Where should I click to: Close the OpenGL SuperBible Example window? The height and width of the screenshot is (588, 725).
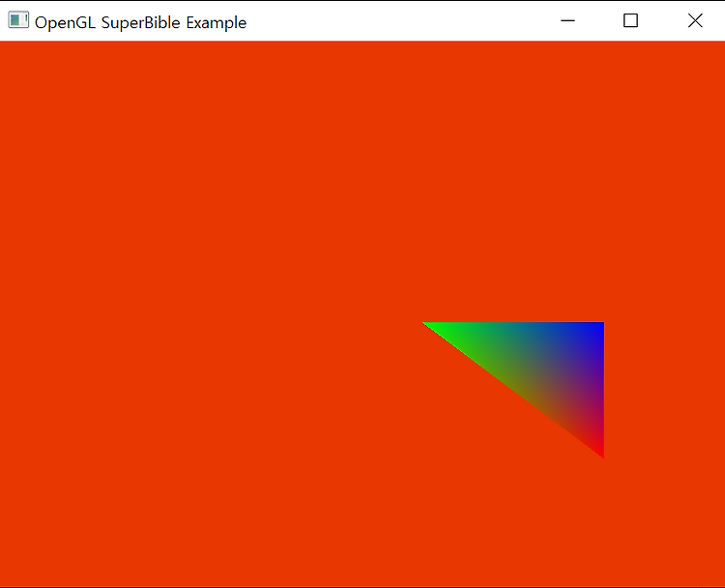click(x=694, y=21)
